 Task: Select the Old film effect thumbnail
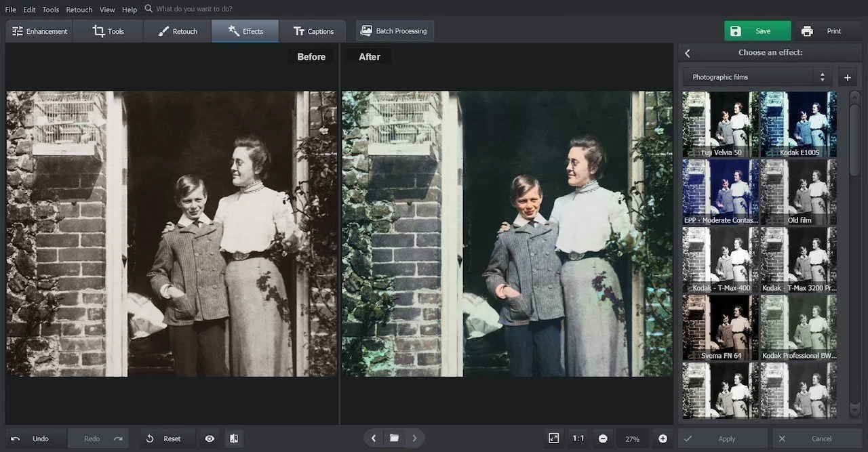click(x=799, y=192)
